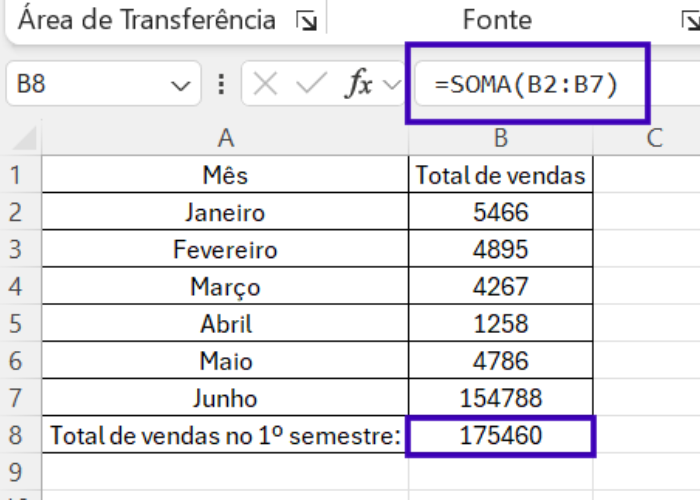
Task: Select the cell containing 175460
Action: click(501, 435)
